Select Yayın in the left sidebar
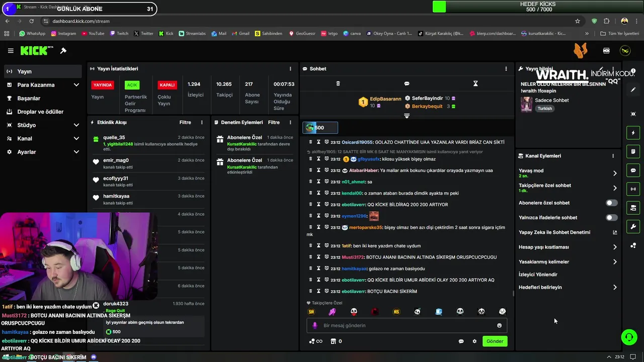 (43, 71)
